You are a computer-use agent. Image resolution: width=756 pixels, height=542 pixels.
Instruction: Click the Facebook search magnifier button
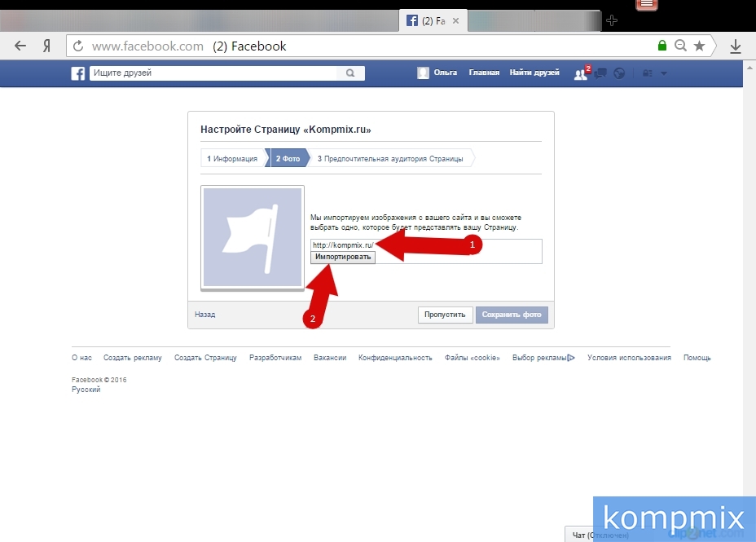coord(350,73)
